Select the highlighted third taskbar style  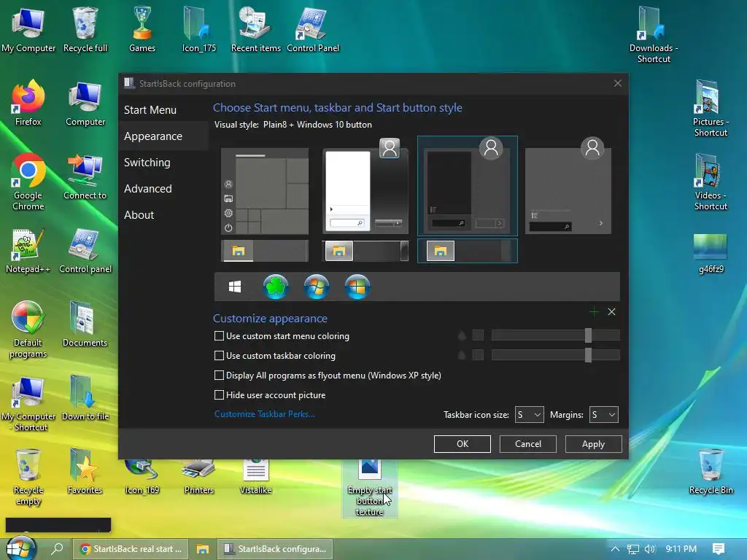[468, 251]
